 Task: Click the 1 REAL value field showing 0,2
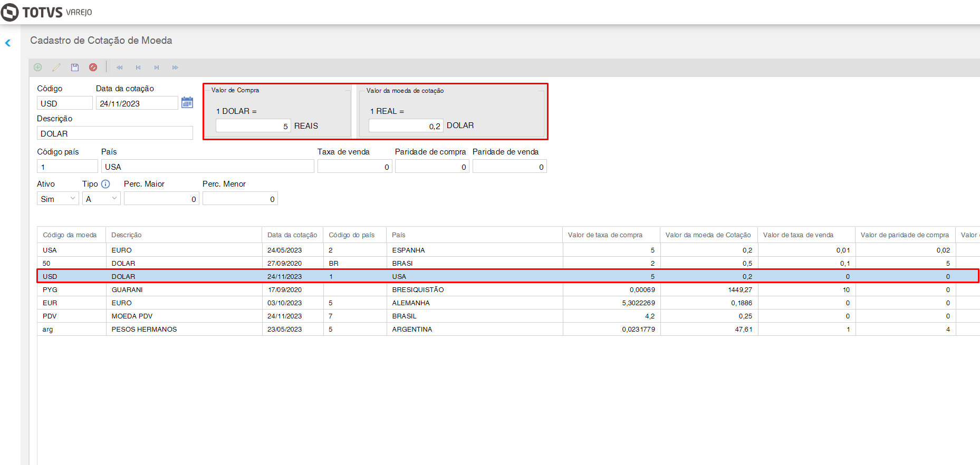pos(406,126)
